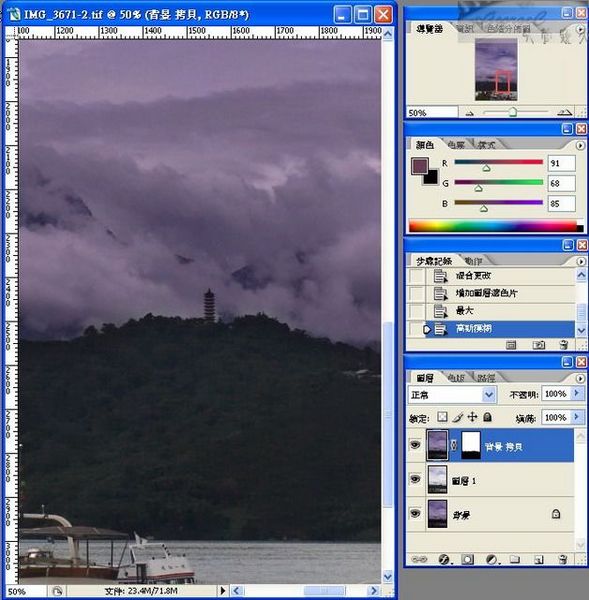Click the black background color swatch

[x=431, y=178]
